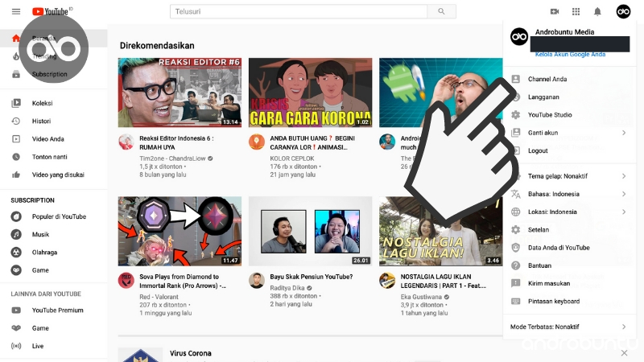Open Nostalgia Lagu Iklan thumbnail
The height and width of the screenshot is (362, 644).
coord(440,231)
